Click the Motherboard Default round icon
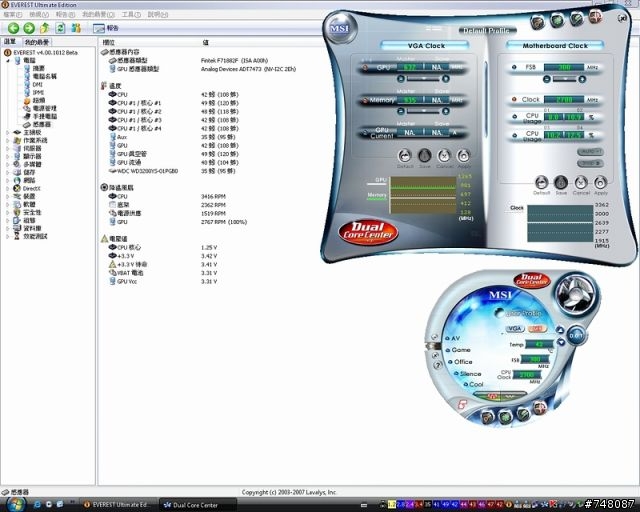 tap(541, 182)
